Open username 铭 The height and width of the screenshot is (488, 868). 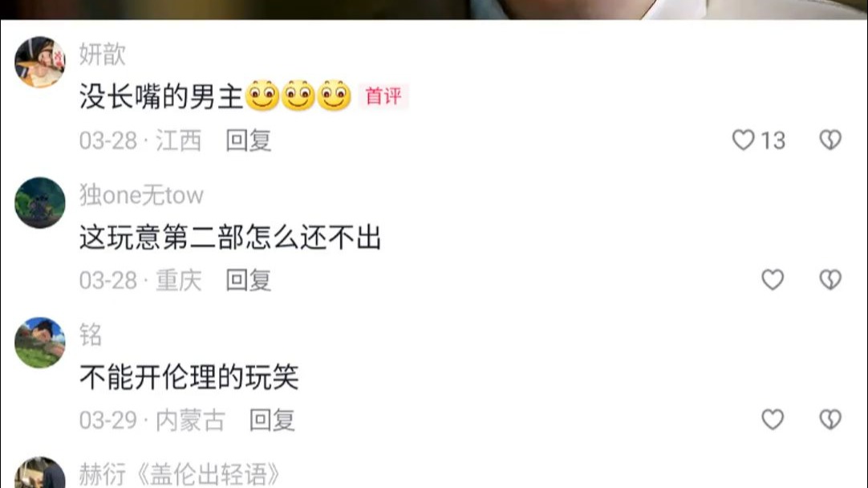(x=91, y=335)
